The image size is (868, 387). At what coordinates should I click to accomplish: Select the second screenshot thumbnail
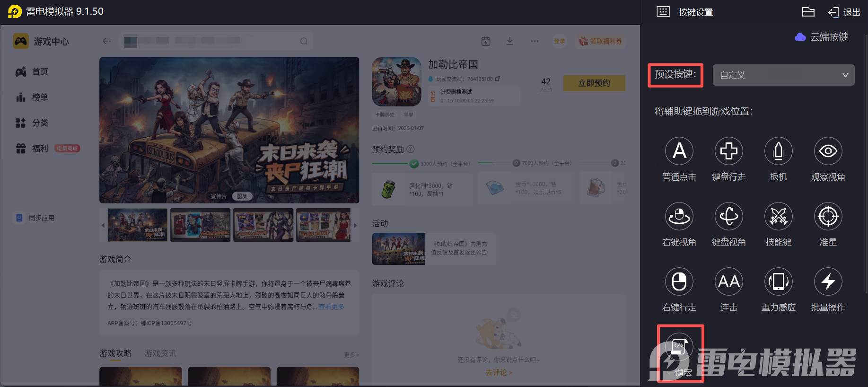[x=201, y=225]
